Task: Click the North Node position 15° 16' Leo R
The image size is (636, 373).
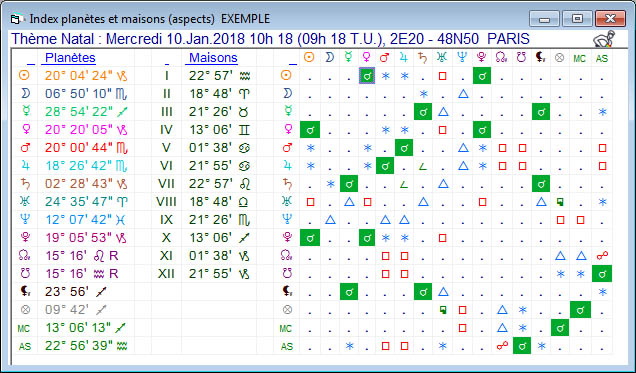Action: point(82,256)
